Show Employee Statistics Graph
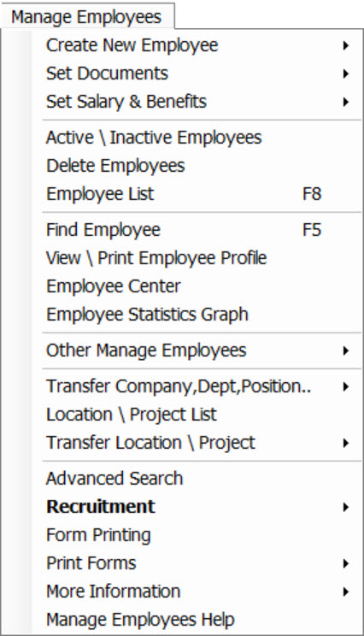Viewport: 364px width, 636px height. click(x=197, y=315)
